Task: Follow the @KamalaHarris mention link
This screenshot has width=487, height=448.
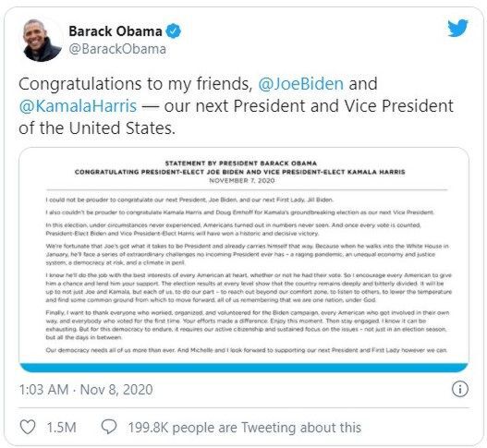Action: click(78, 106)
